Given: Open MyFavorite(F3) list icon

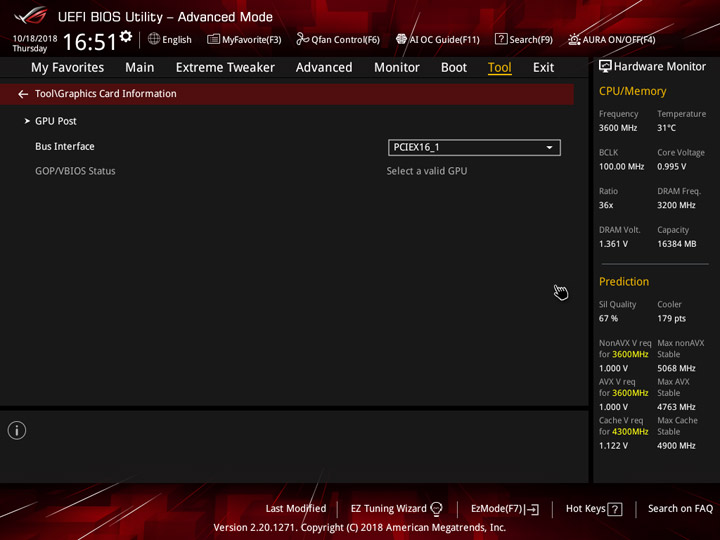Looking at the screenshot, I should tap(214, 39).
